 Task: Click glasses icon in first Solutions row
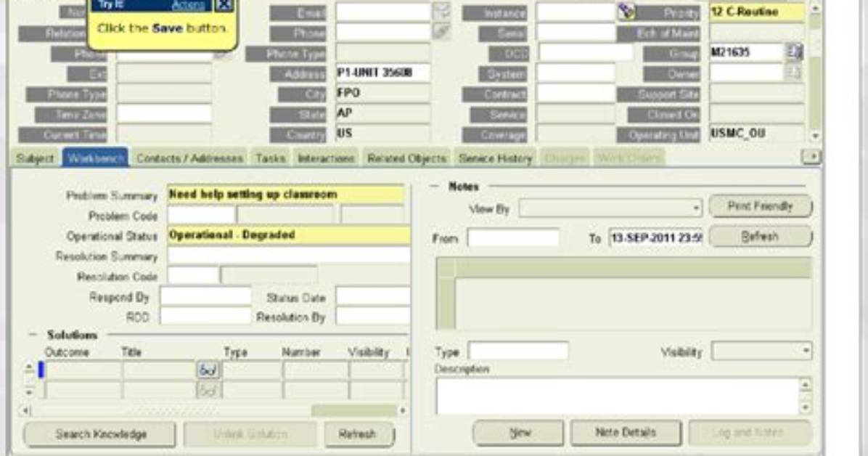208,370
